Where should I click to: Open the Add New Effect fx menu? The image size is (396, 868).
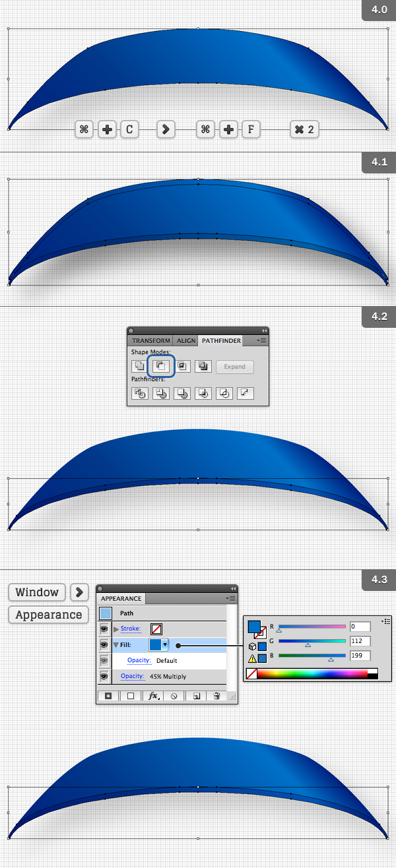click(153, 695)
